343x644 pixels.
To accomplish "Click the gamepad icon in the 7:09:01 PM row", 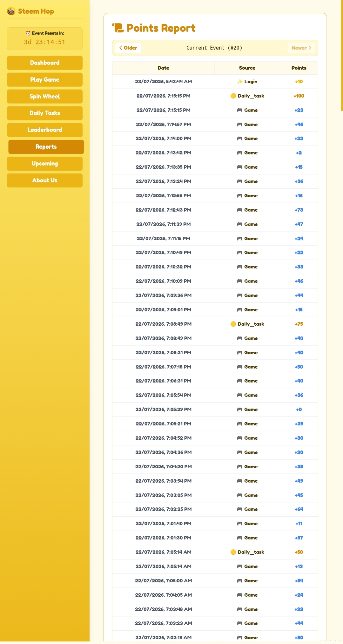I will pyautogui.click(x=240, y=310).
